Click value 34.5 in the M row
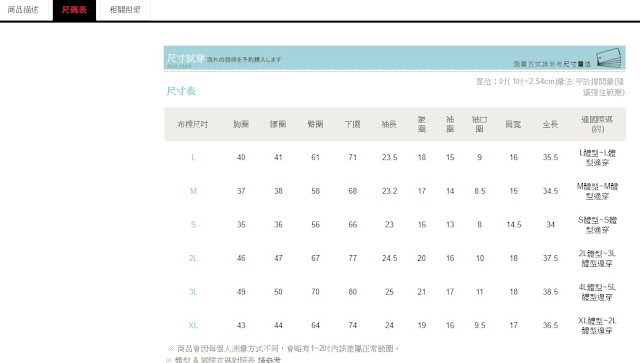The height and width of the screenshot is (363, 640). click(x=550, y=191)
